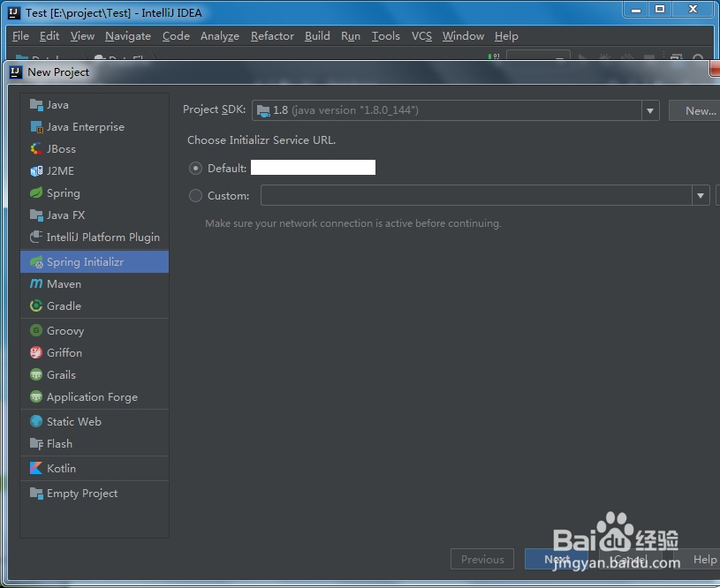The height and width of the screenshot is (588, 720).
Task: Select IntelliJ Platform Plugin label
Action: 103,237
